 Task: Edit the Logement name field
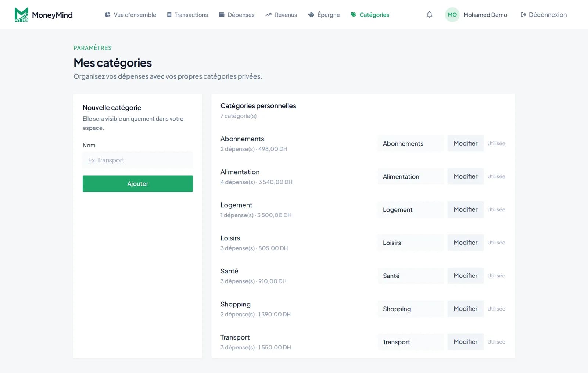411,209
